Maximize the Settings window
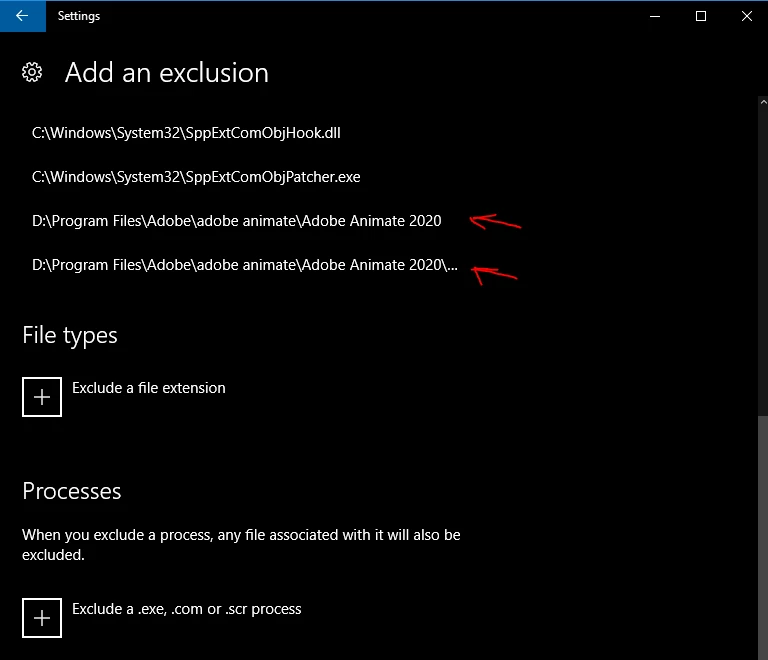 click(x=701, y=16)
